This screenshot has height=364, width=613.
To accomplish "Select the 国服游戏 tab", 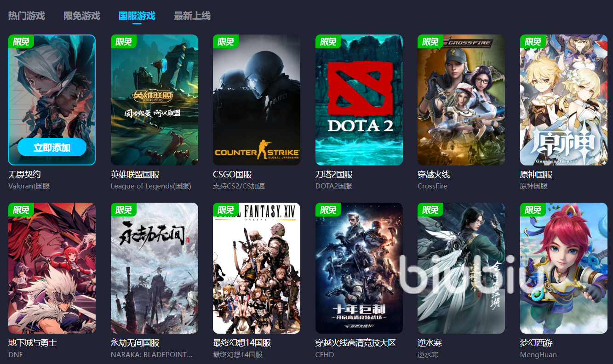I will pyautogui.click(x=137, y=16).
